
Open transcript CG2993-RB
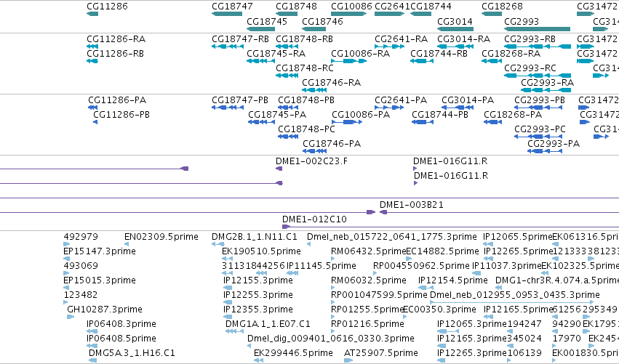[530, 39]
